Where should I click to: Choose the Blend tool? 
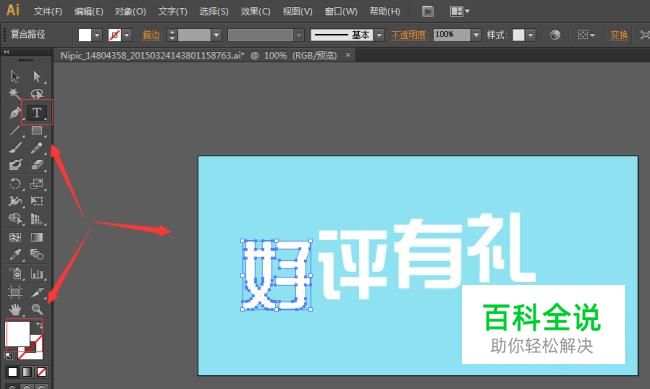tap(36, 255)
